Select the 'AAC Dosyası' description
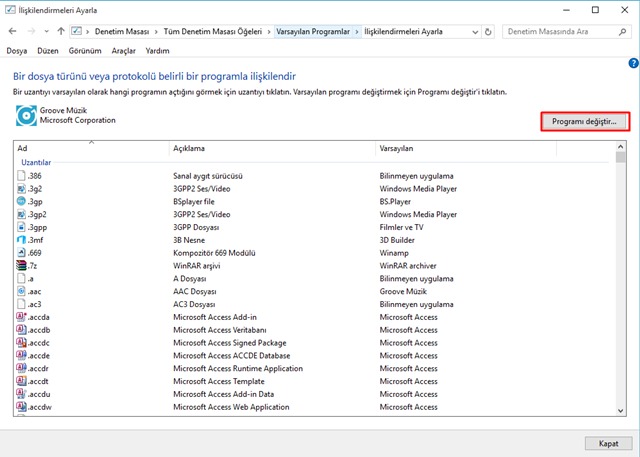Image resolution: width=640 pixels, height=457 pixels. coord(195,291)
